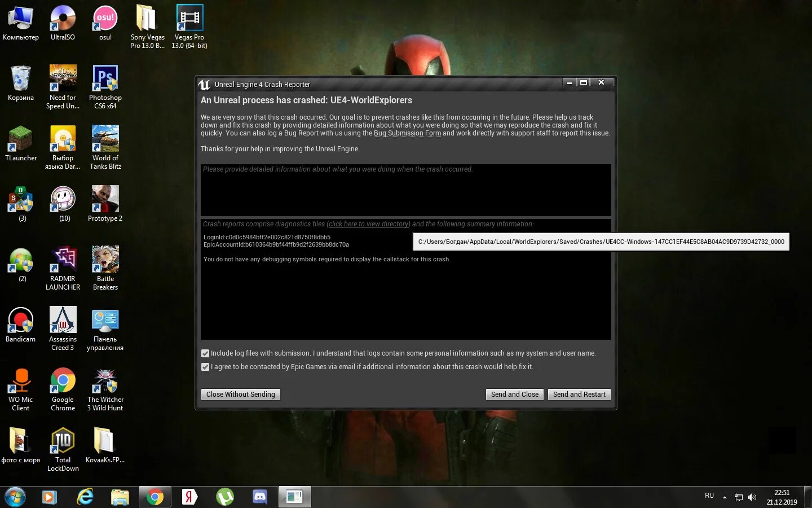812x508 pixels.
Task: Close the Crash Reporter window
Action: [x=602, y=82]
